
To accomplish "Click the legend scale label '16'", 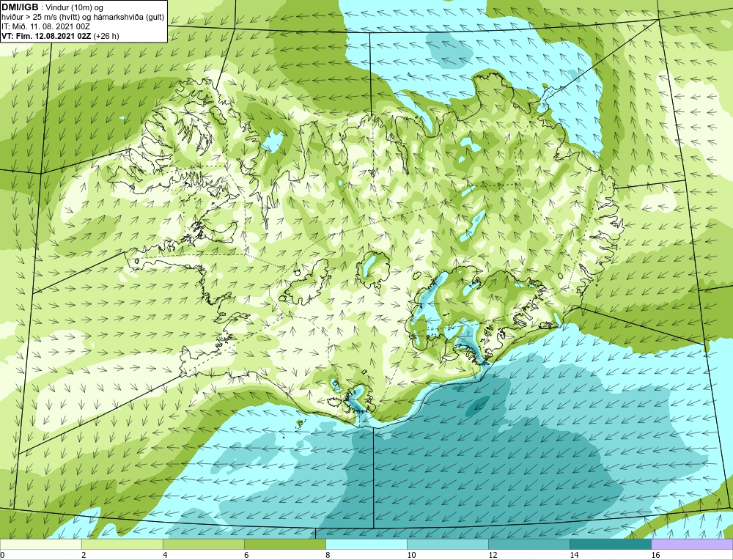I will click(655, 555).
